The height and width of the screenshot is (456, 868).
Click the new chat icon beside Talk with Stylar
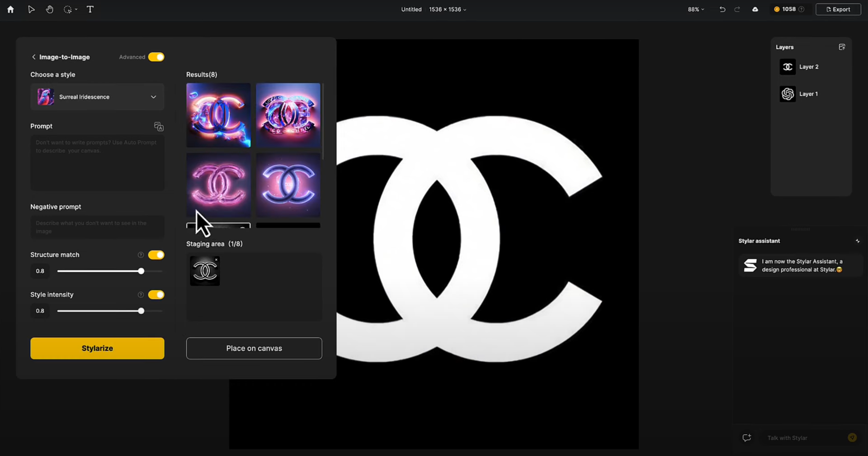[x=746, y=437]
